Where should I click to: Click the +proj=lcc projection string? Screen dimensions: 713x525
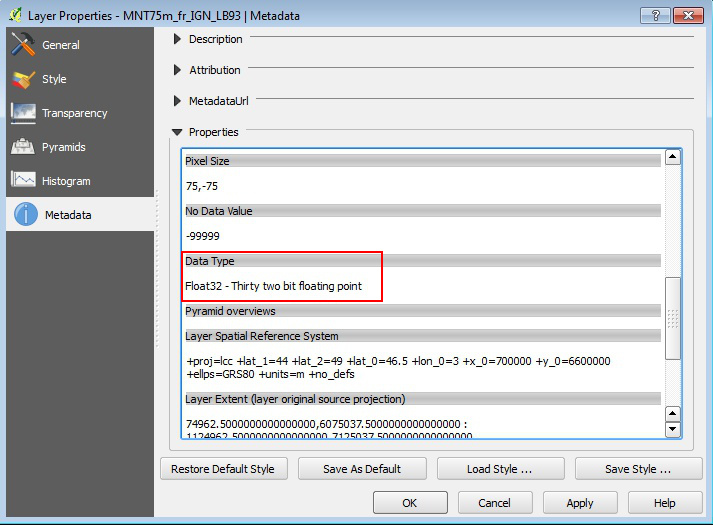pos(398,367)
